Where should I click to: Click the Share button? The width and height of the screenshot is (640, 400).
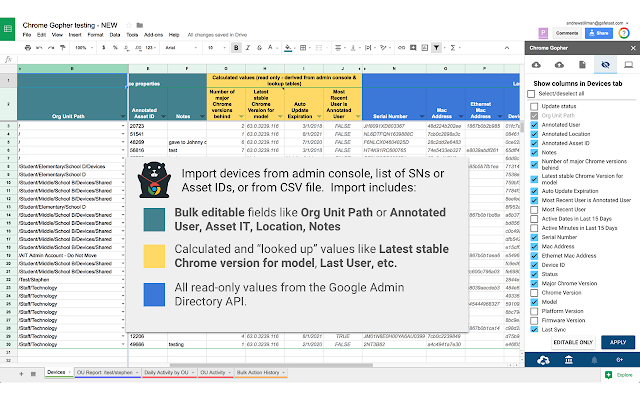599,33
